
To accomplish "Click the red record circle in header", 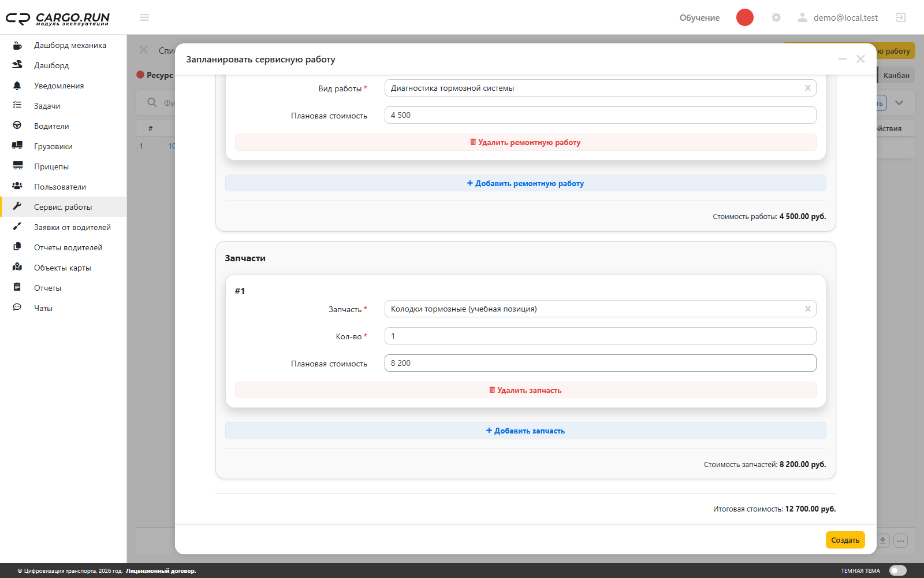I will [745, 17].
